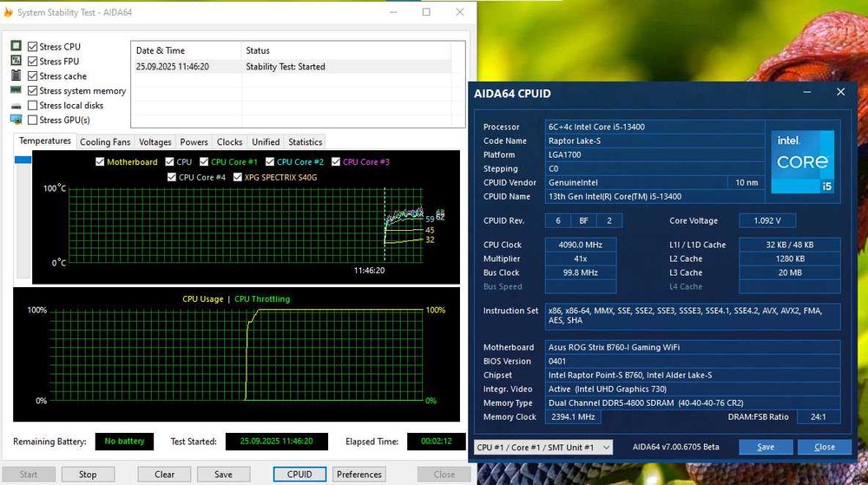Click the DRAM:FSB Ratio value 24:1
The width and height of the screenshot is (868, 485).
819,417
